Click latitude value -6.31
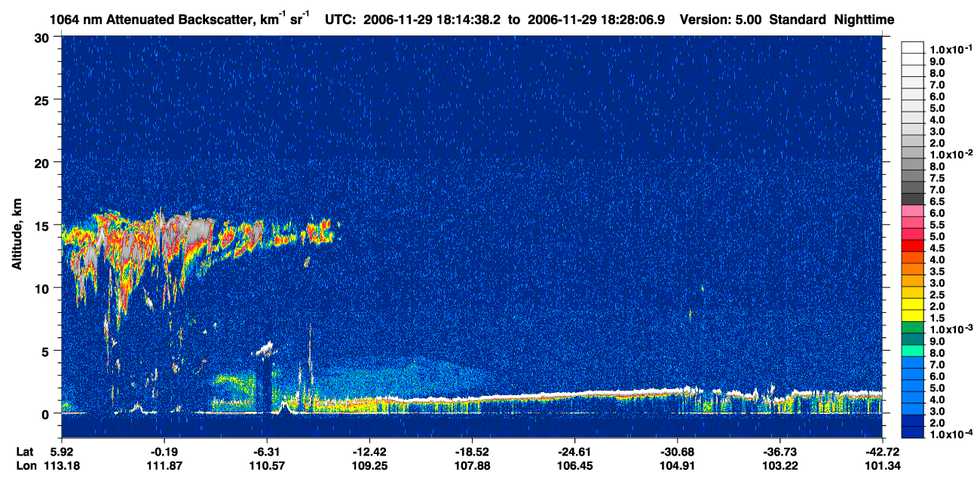 [265, 451]
